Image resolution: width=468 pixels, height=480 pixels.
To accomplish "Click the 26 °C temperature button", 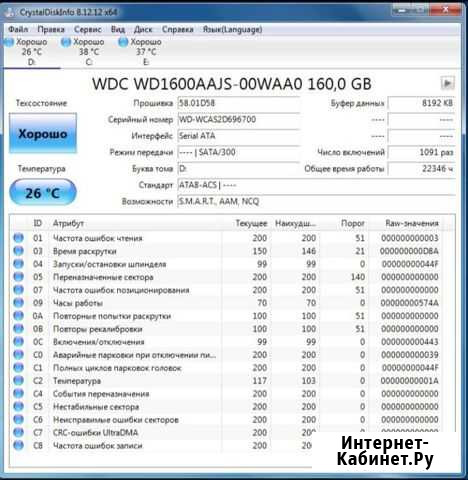I will [x=43, y=192].
